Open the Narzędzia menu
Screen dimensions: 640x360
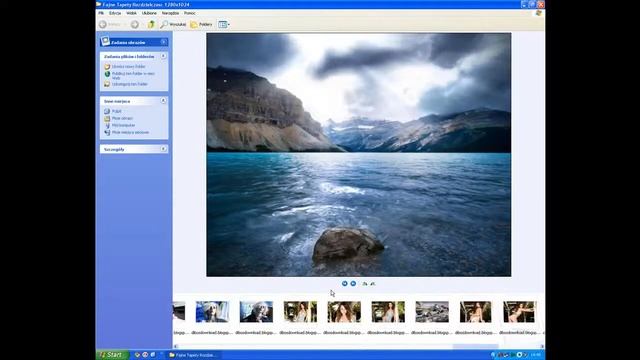coord(170,13)
